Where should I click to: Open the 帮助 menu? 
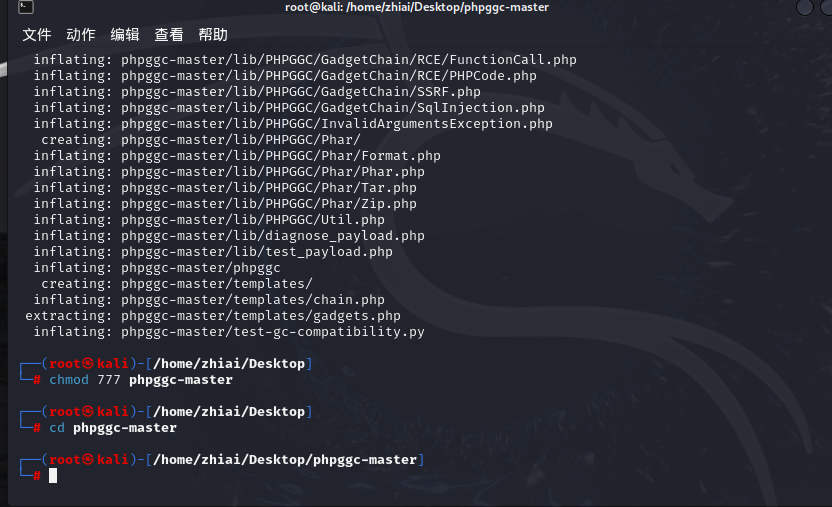(213, 35)
